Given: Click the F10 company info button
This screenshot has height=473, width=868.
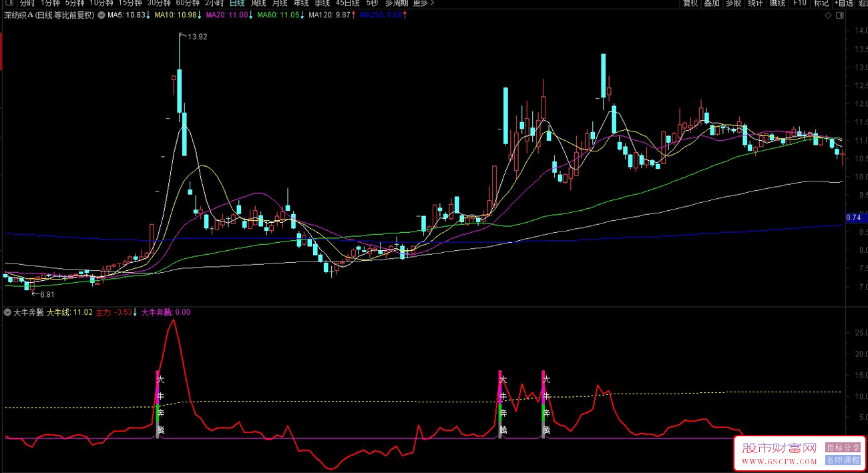Looking at the screenshot, I should pyautogui.click(x=799, y=3).
